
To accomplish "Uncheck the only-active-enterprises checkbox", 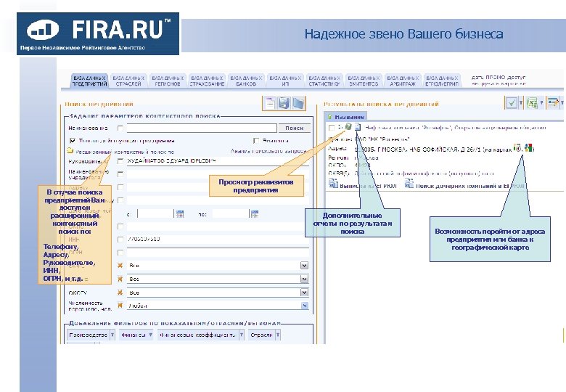I will [x=73, y=141].
